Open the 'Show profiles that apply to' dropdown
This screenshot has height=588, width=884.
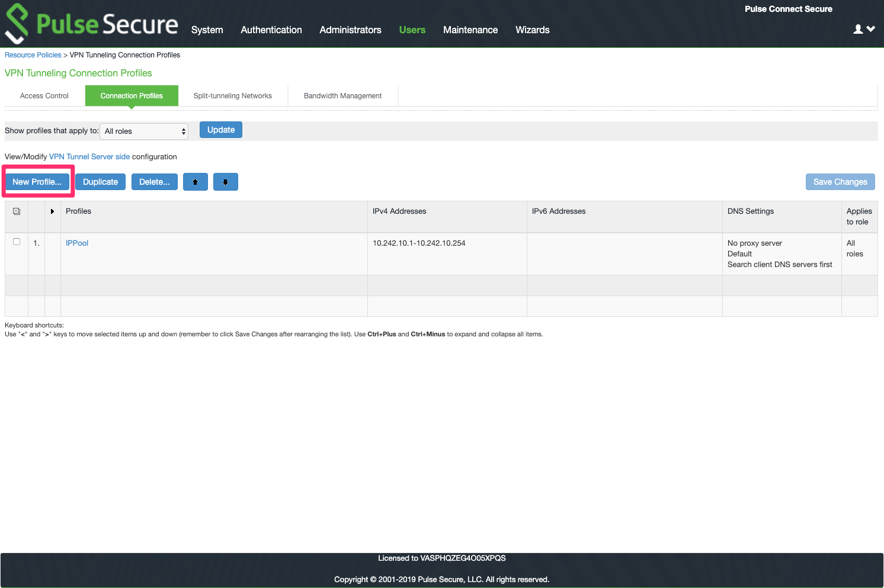[x=143, y=131]
